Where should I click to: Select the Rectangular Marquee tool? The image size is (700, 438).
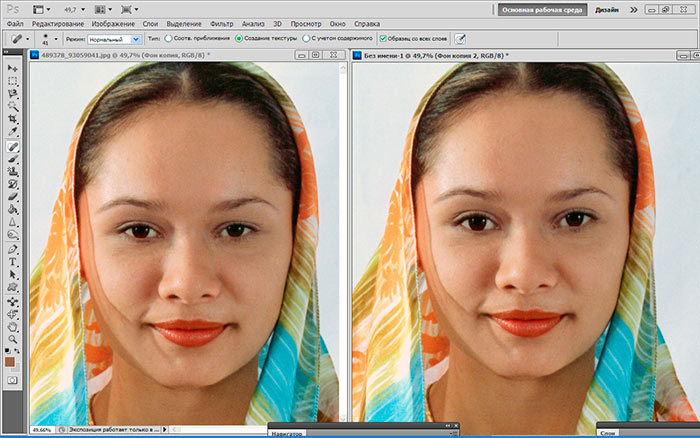[x=12, y=81]
